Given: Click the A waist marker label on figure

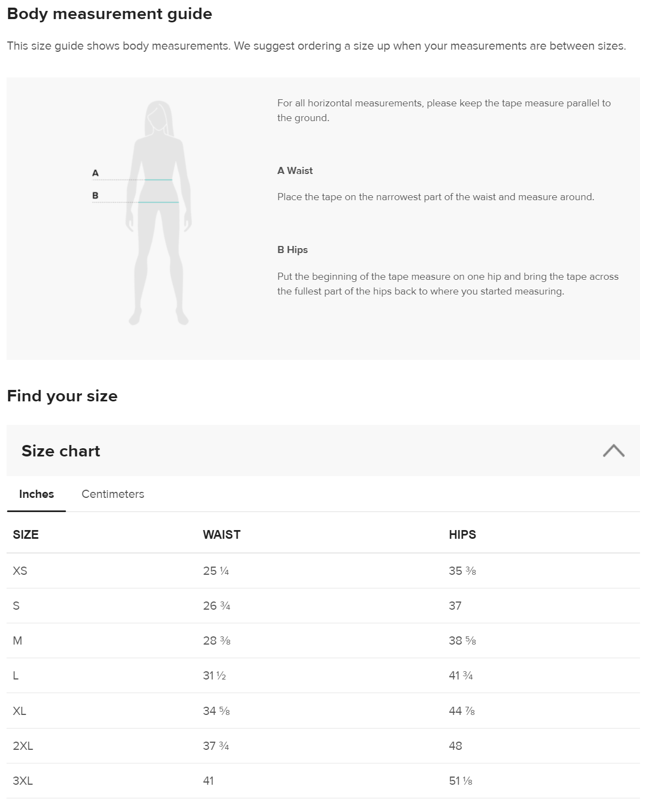Looking at the screenshot, I should click(95, 173).
